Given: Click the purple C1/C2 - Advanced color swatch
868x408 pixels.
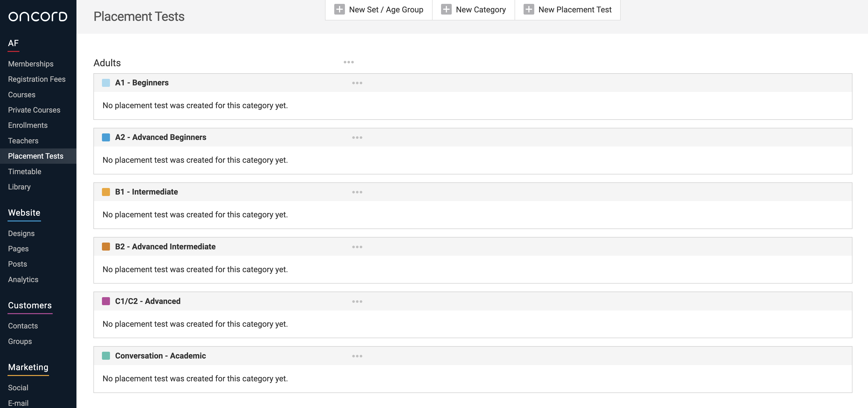Looking at the screenshot, I should pos(106,301).
